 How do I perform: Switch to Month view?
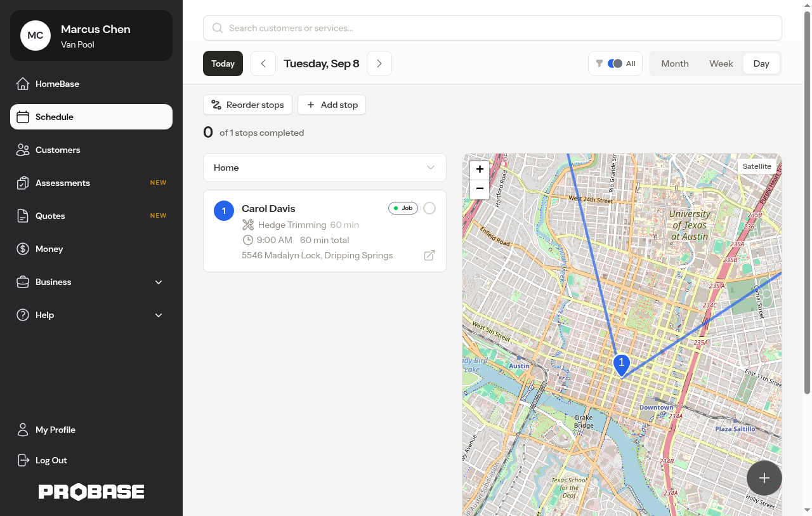675,63
